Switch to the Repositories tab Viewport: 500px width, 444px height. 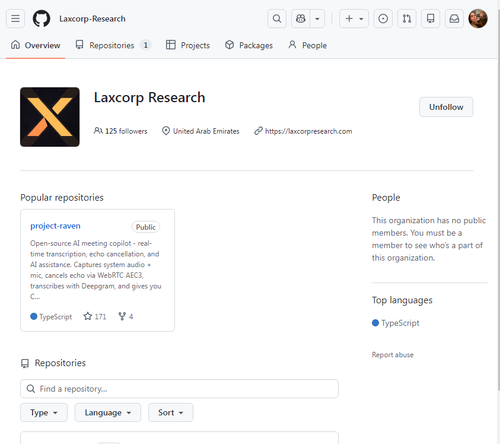point(113,45)
